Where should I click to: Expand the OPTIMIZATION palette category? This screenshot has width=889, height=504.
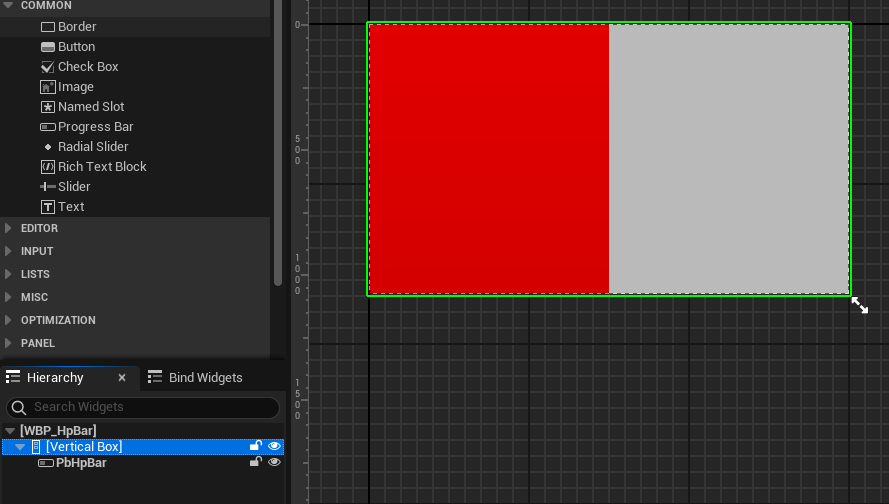tap(8, 320)
